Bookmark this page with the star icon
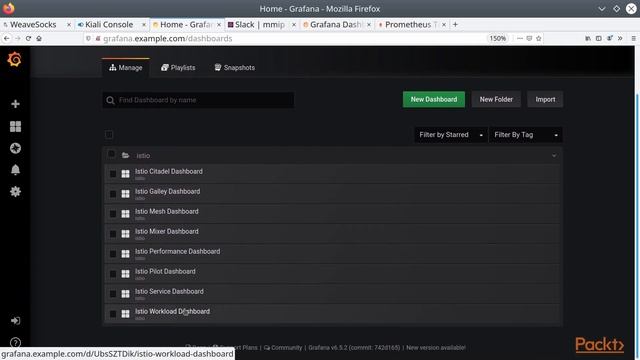Viewport: 640px width, 360px height. click(538, 38)
